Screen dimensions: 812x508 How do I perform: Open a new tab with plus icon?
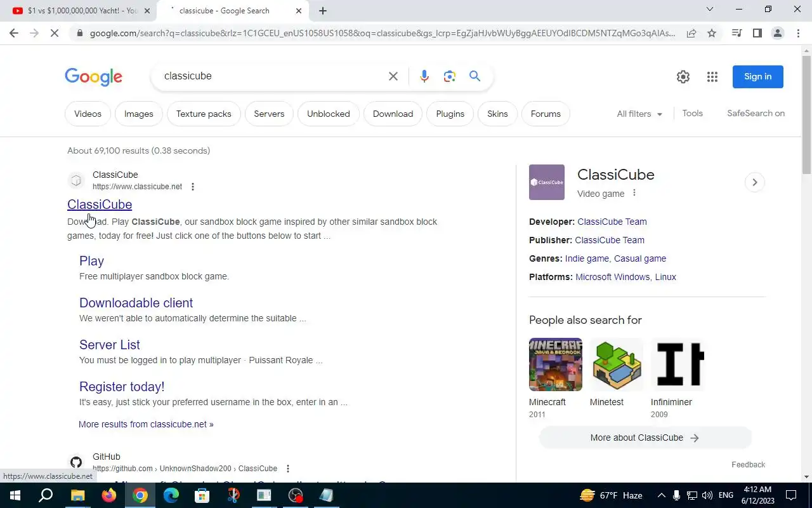pyautogui.click(x=323, y=11)
